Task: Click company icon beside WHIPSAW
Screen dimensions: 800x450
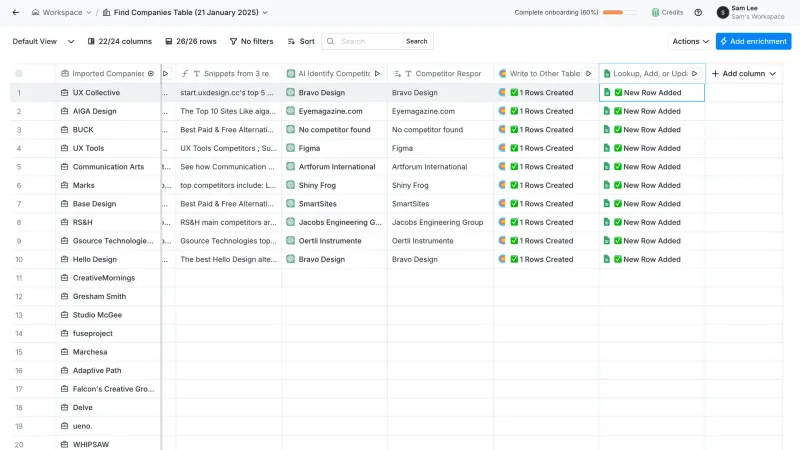Action: point(64,444)
